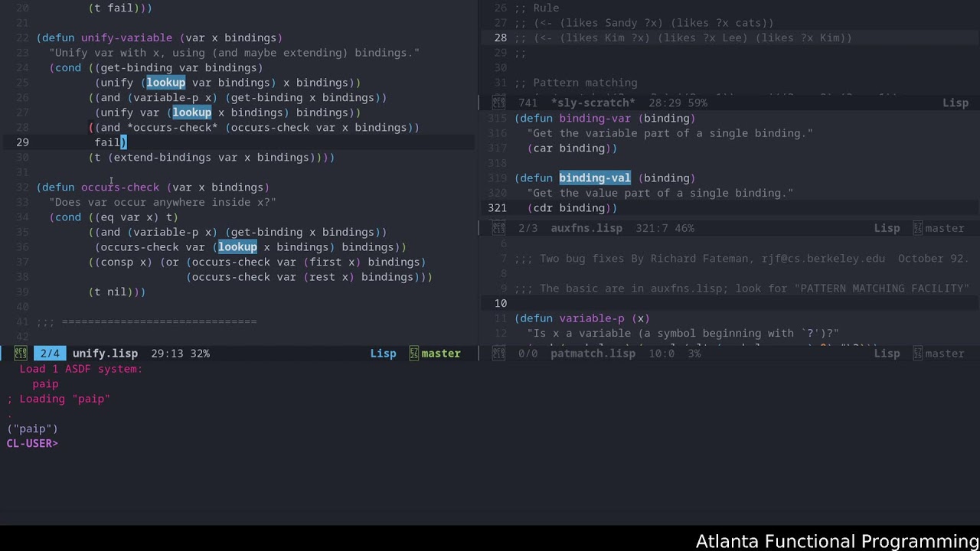The width and height of the screenshot is (980, 551).
Task: Click "(cdr binding))" on line 321
Action: (x=573, y=208)
